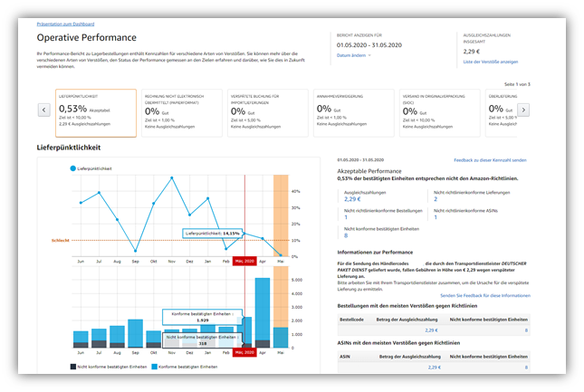Select the Annahmeverweigerung card

354,113
